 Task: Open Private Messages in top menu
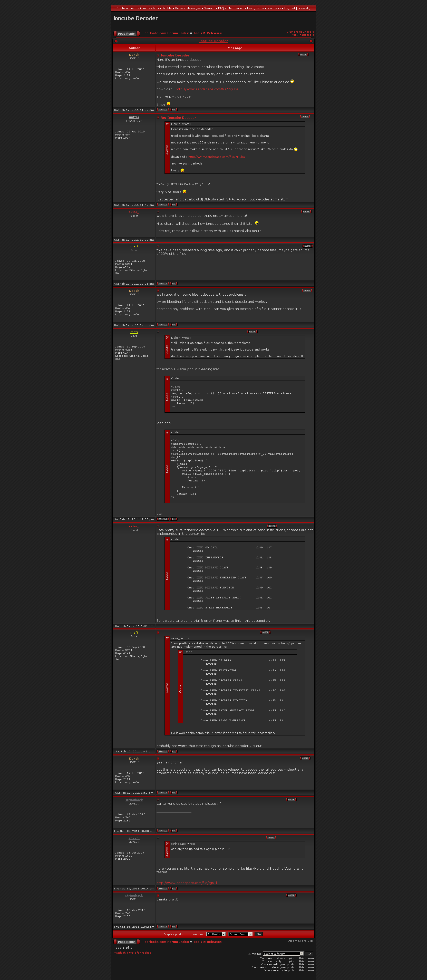coord(188,8)
